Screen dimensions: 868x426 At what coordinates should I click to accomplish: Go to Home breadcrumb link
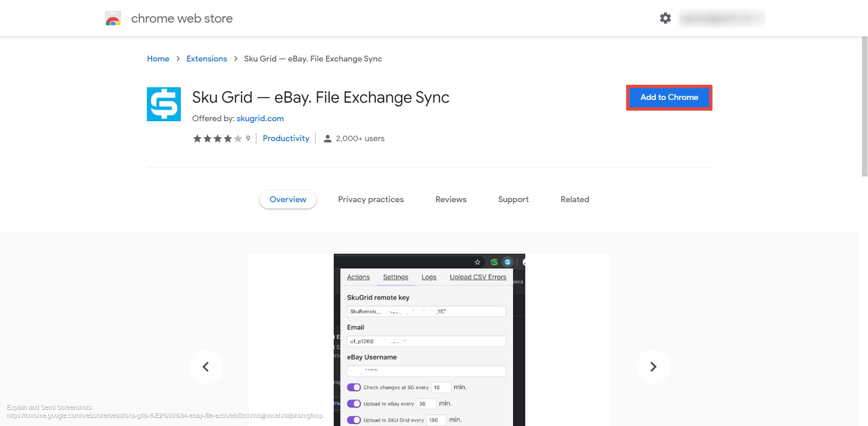158,59
